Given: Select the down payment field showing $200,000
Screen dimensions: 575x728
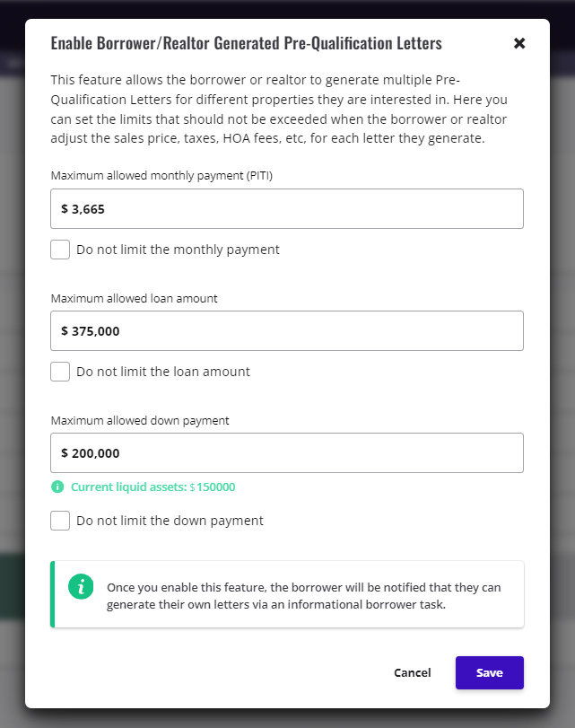Looking at the screenshot, I should pos(287,453).
